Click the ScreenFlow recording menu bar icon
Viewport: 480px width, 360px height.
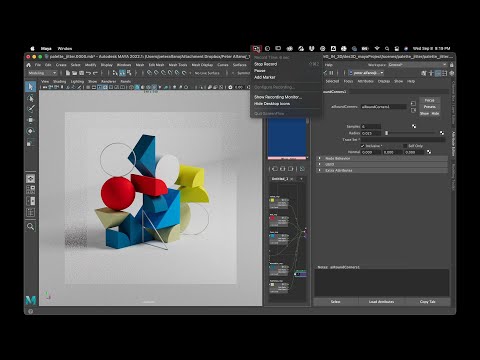click(x=256, y=49)
